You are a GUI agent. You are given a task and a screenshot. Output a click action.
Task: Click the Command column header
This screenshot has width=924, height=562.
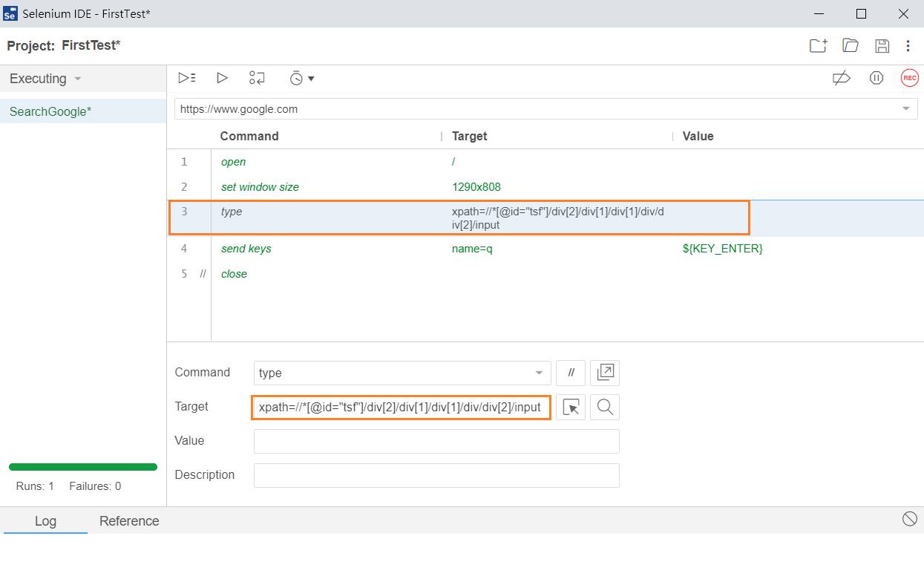(249, 136)
